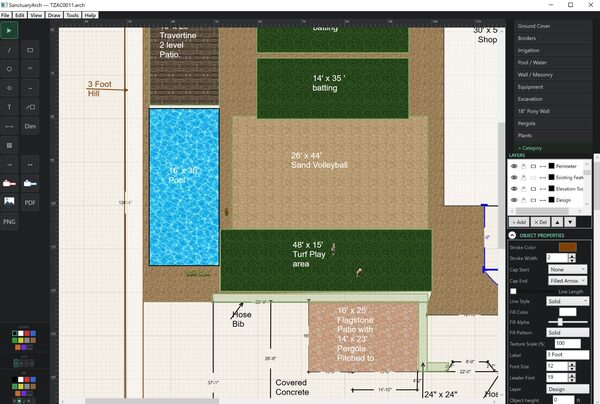This screenshot has width=600, height=404.
Task: Open the Edit menu
Action: pyautogui.click(x=20, y=15)
